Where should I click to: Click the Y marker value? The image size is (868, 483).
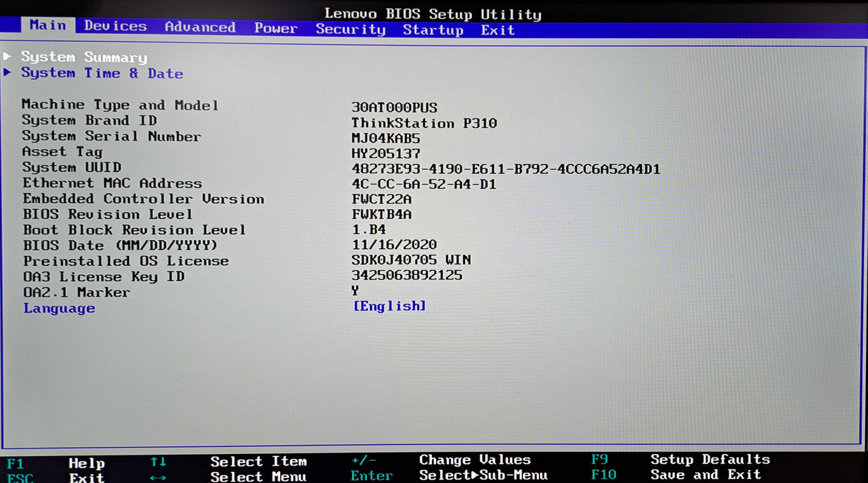tap(355, 290)
